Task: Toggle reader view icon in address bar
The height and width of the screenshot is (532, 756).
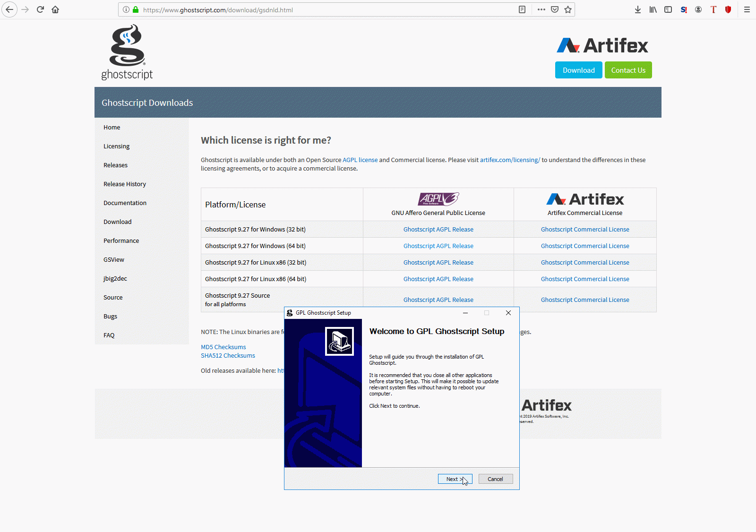Action: tap(522, 9)
